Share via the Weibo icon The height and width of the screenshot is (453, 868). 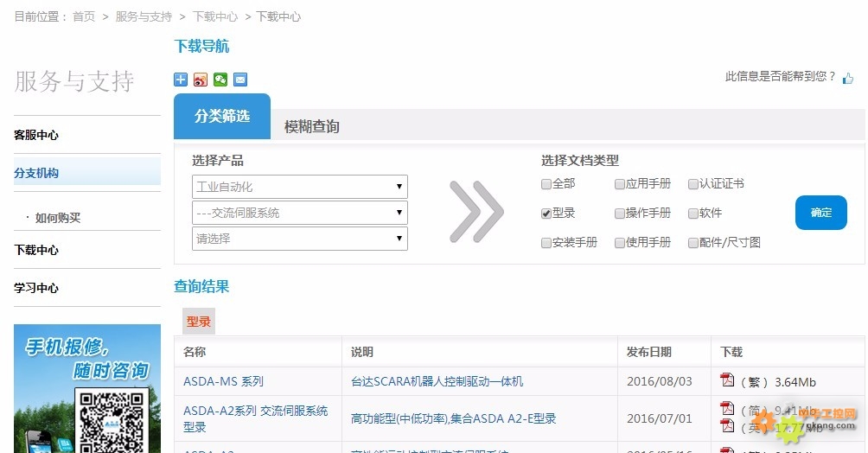click(x=201, y=80)
